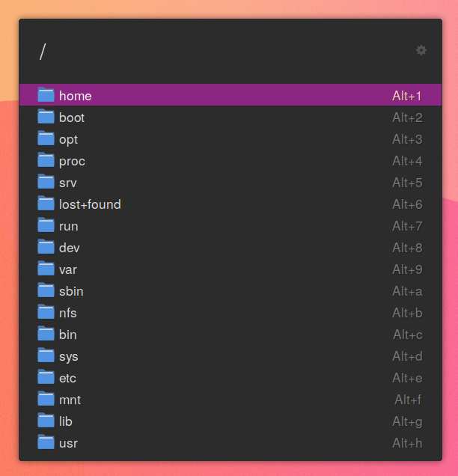Click the usr folder icon
458x476 pixels.
[46, 442]
